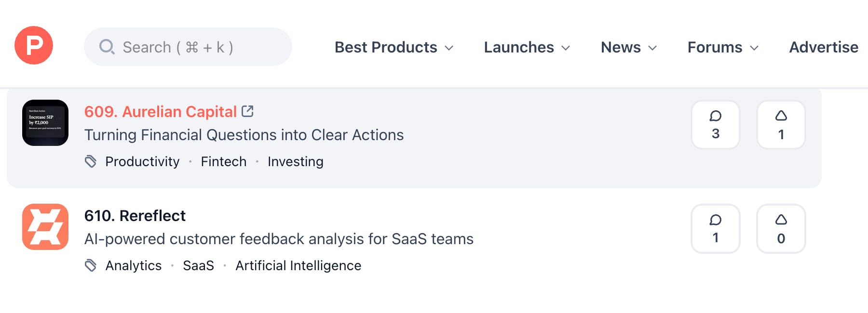Go to the Advertise page
Screen dimensions: 868x313
point(823,47)
